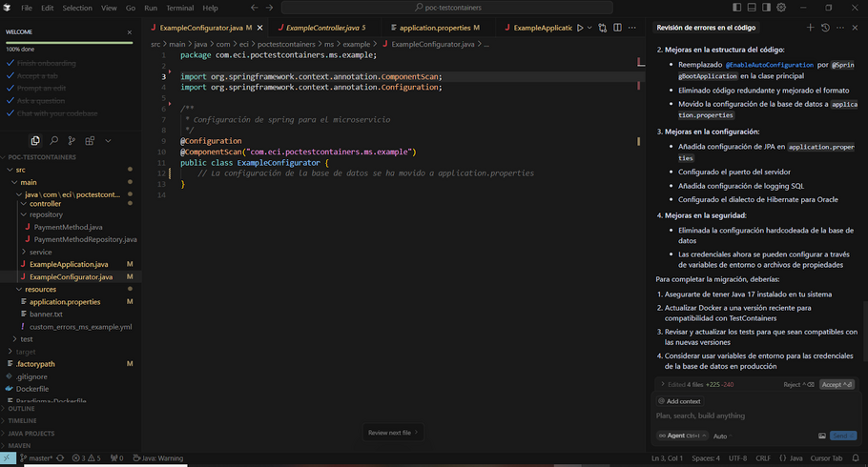Open the Selection menu

coord(77,8)
